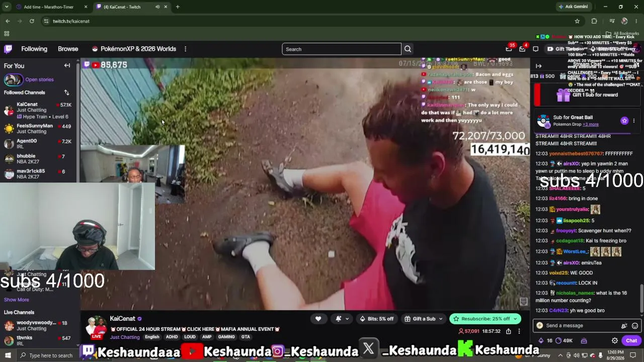Viewport: 644px width, 362px height.
Task: Open Chrome media controls icon
Action: 612,21
